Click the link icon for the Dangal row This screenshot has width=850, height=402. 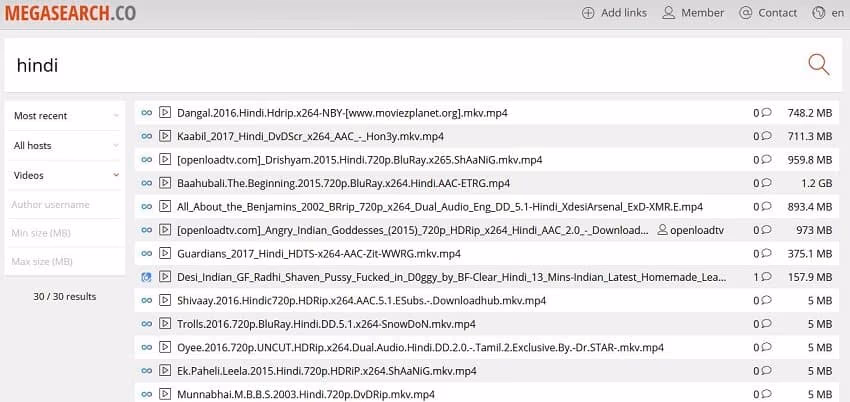point(146,113)
